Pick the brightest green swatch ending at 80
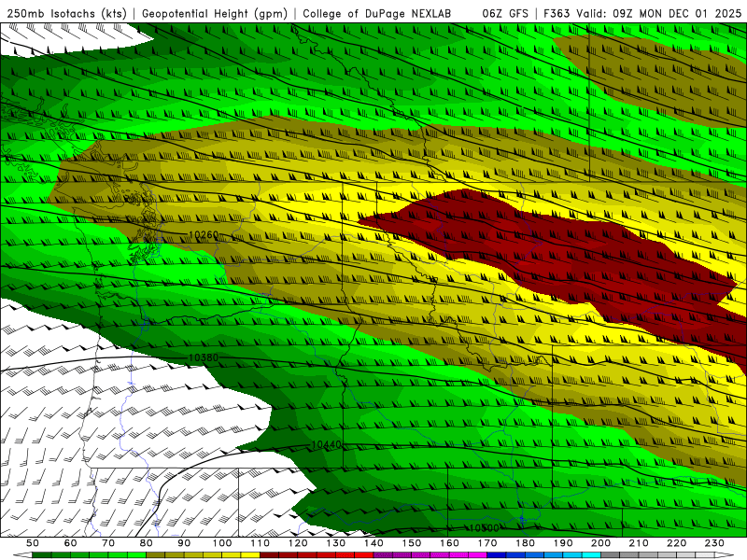747x560 pixels. pos(136,554)
